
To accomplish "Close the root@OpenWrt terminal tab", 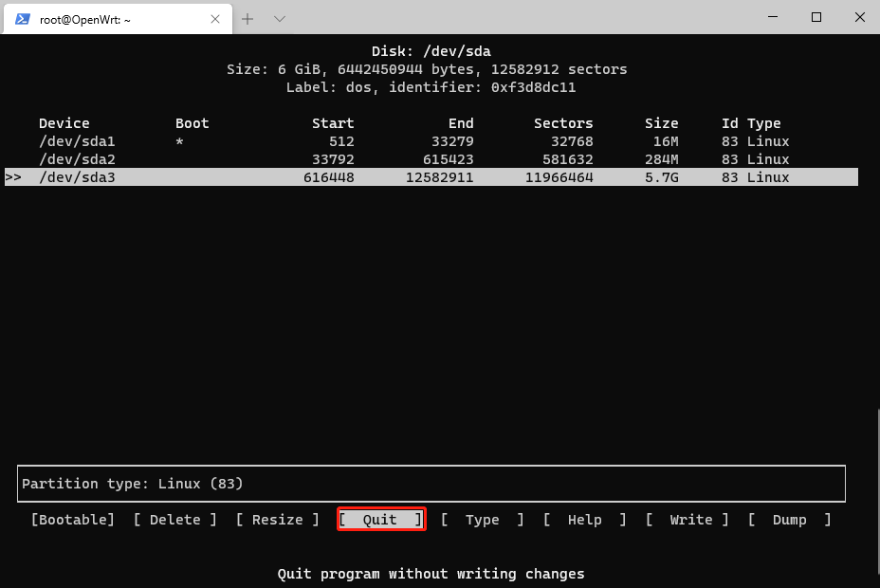I will pos(214,19).
